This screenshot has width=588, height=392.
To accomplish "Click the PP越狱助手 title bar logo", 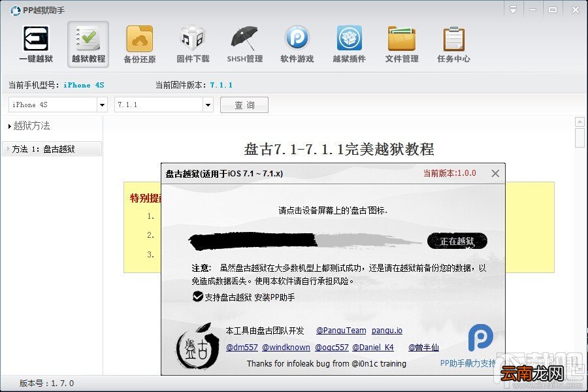I will tap(16, 10).
